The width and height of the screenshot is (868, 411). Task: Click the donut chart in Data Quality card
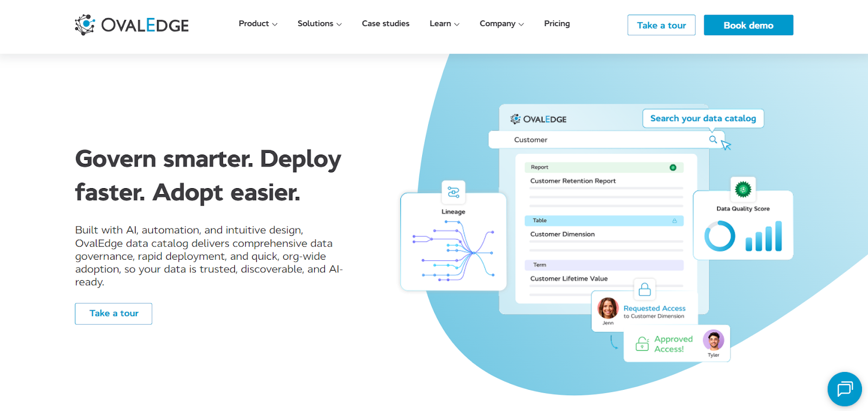tap(720, 236)
